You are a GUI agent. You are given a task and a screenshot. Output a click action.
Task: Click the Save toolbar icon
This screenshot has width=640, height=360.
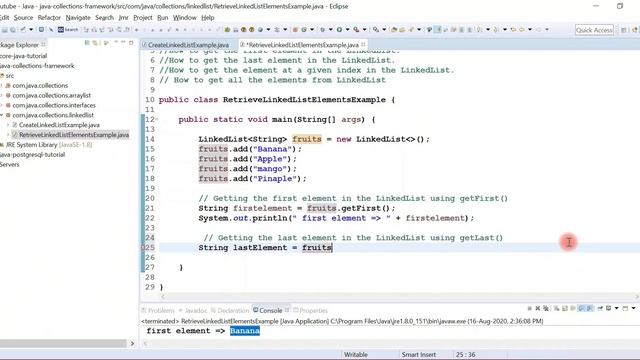(4, 30)
